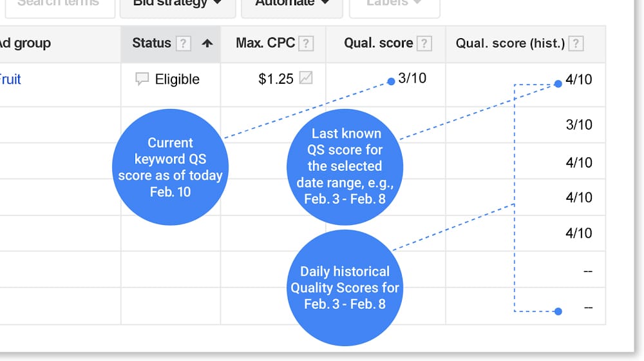Open the Qual. score (hist.) help icon

click(576, 43)
